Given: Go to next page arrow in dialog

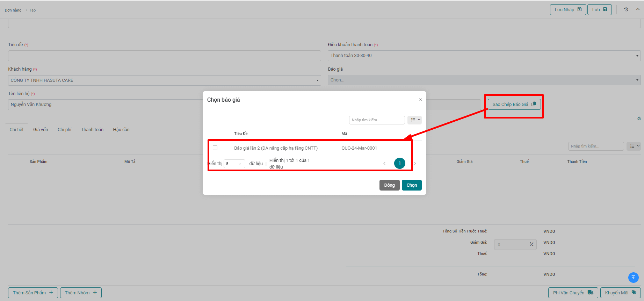Looking at the screenshot, I should [x=415, y=164].
